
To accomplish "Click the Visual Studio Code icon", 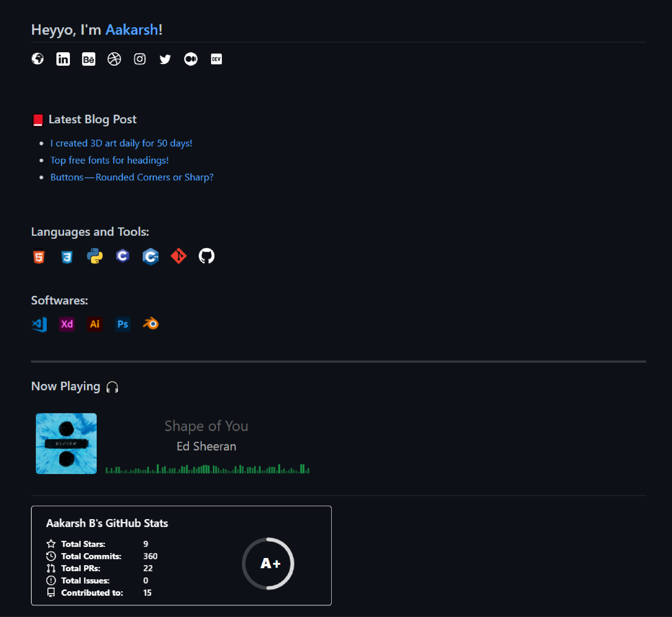I will point(39,324).
